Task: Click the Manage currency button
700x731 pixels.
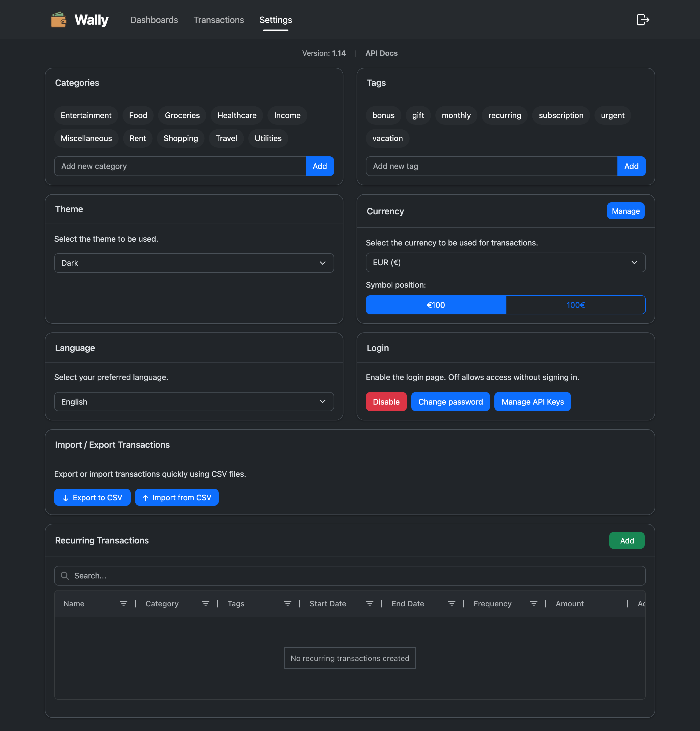Action: click(626, 211)
